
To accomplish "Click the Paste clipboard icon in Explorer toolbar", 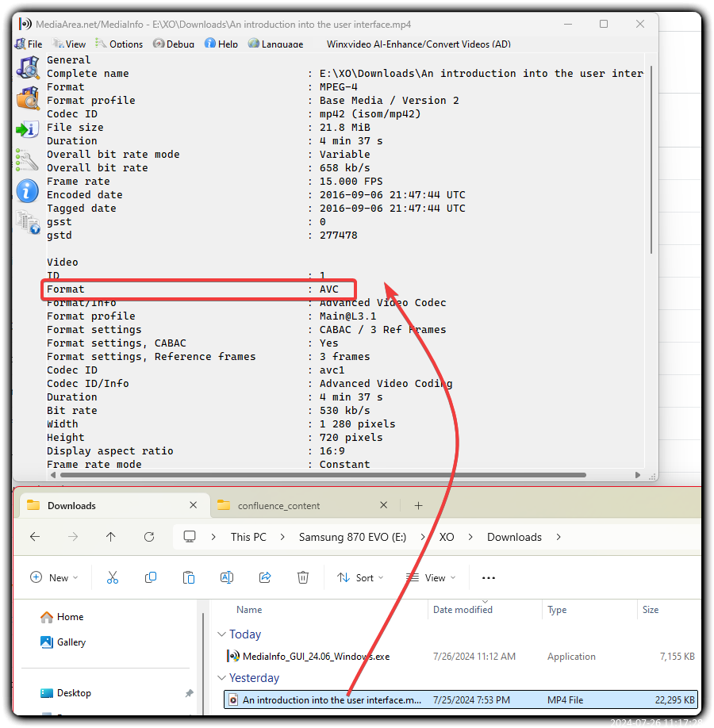I will point(189,577).
